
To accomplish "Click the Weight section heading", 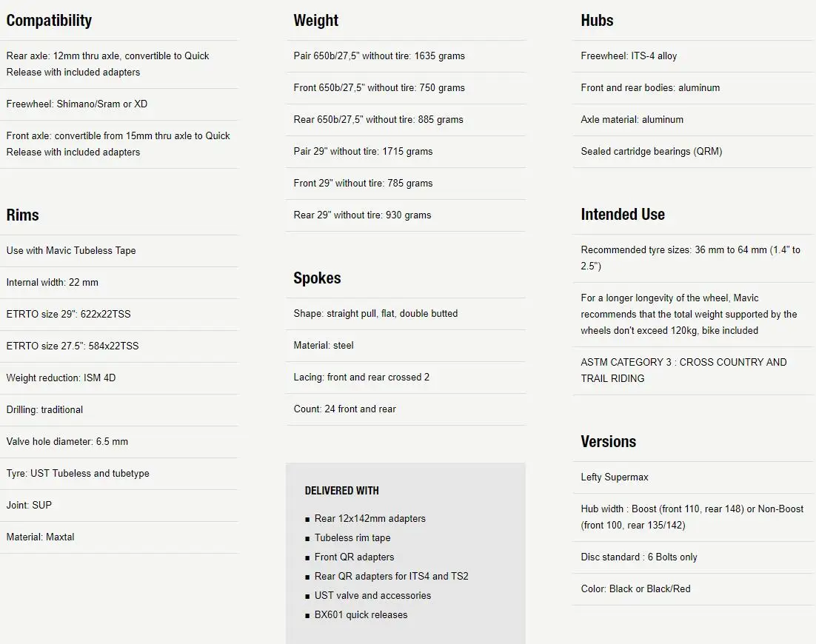I will pos(316,20).
